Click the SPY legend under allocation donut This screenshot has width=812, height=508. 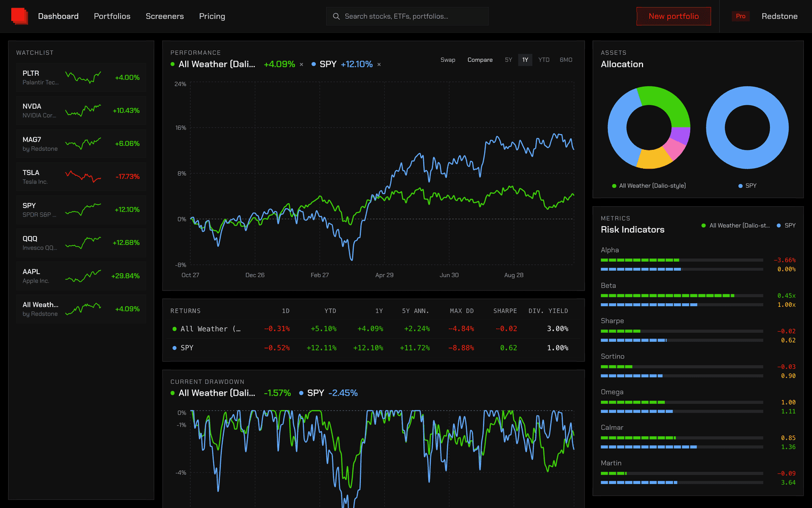[x=748, y=186]
